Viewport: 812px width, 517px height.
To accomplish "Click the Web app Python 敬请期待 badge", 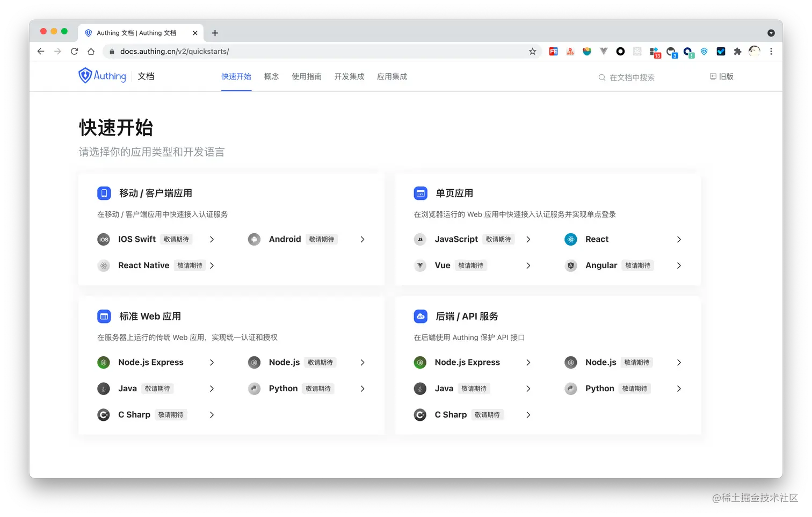I will (318, 389).
